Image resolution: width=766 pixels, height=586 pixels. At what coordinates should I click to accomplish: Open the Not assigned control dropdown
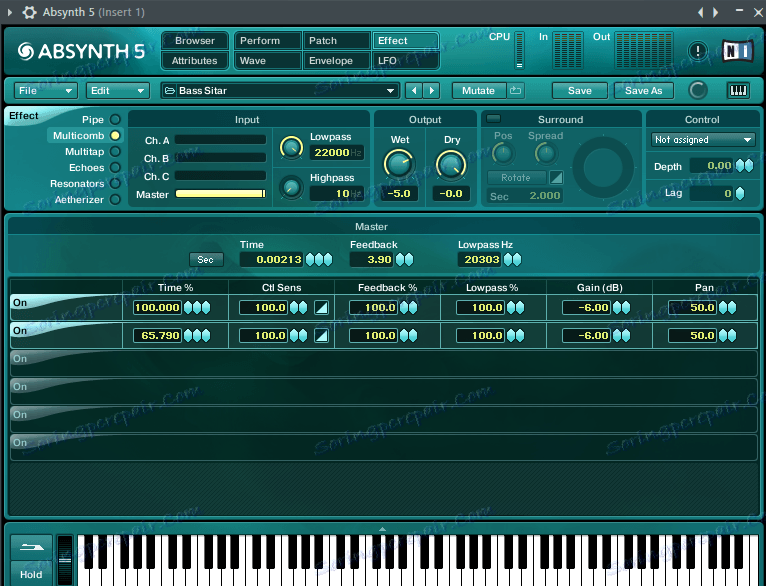(702, 140)
